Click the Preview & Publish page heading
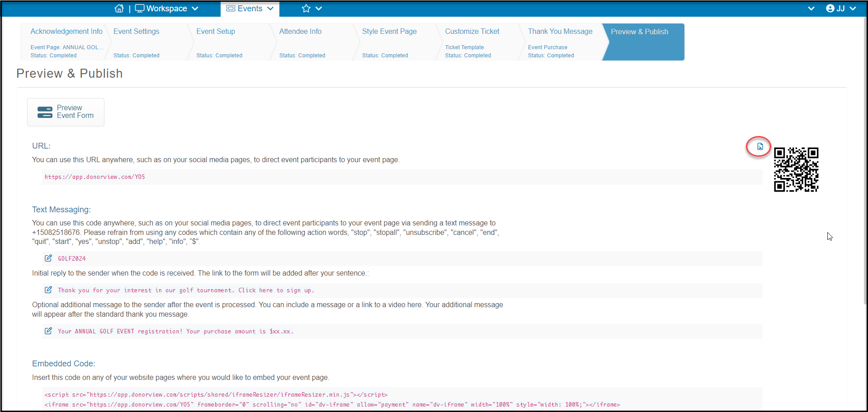 coord(70,74)
